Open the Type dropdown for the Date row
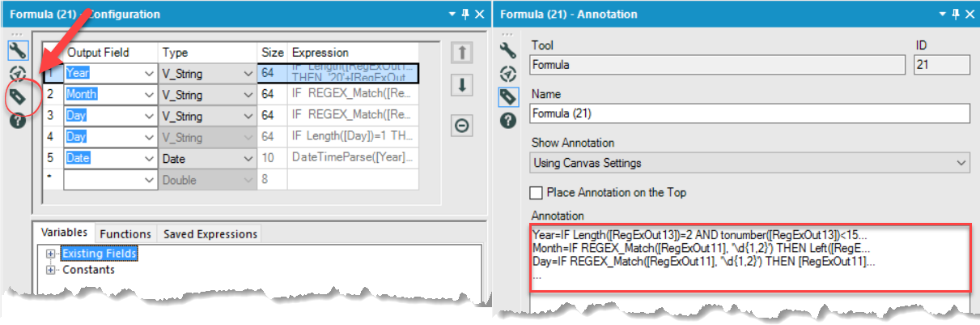This screenshot has height=325, width=980. [248, 159]
